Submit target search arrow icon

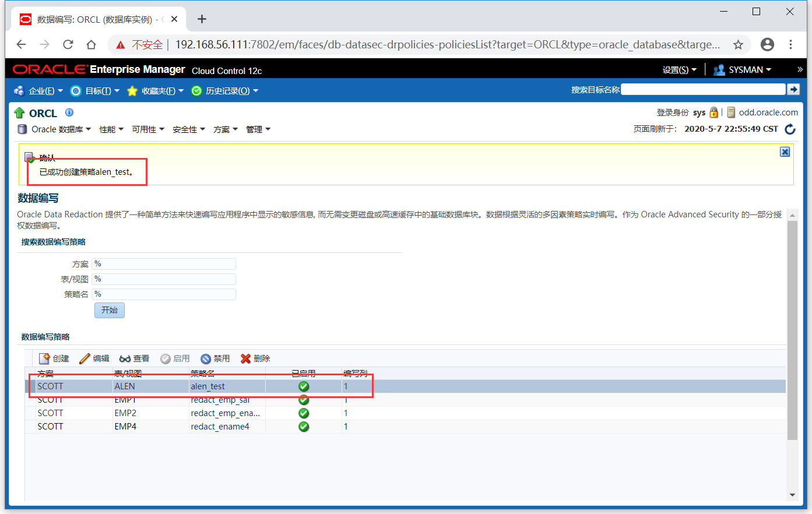[x=793, y=89]
